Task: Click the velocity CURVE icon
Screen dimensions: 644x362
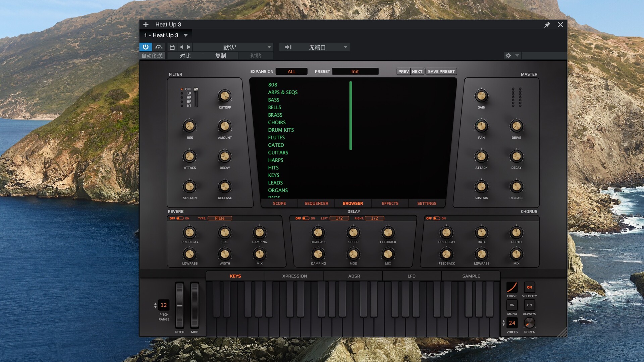Action: click(x=512, y=287)
